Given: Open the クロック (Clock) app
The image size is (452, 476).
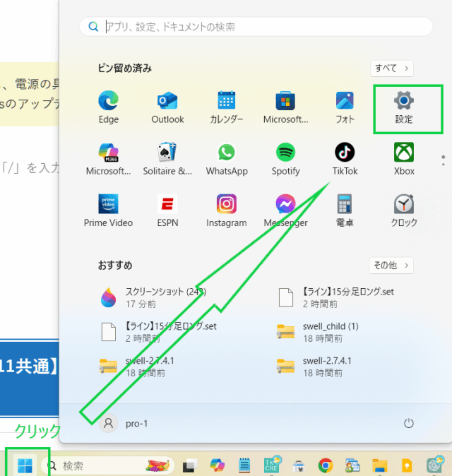Looking at the screenshot, I should 404,210.
